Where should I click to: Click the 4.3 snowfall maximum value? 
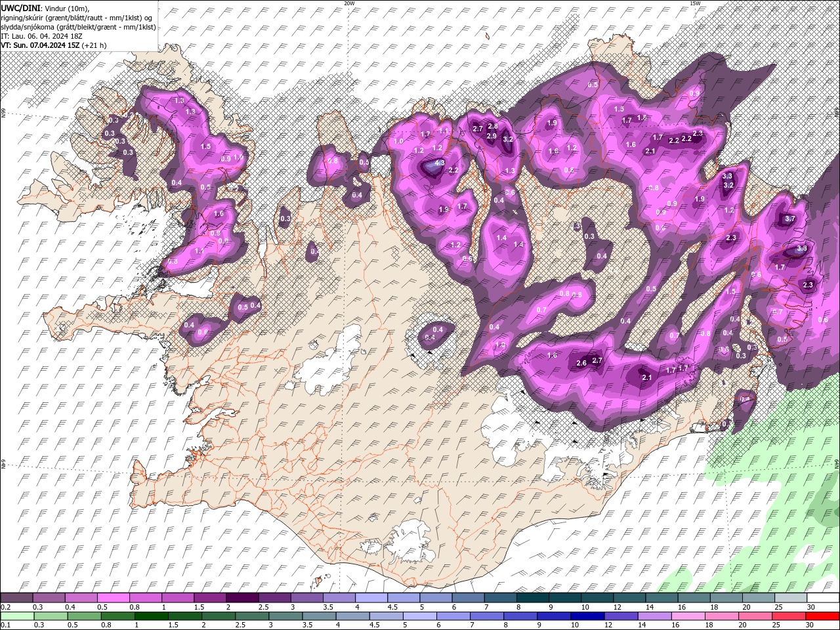[x=440, y=163]
